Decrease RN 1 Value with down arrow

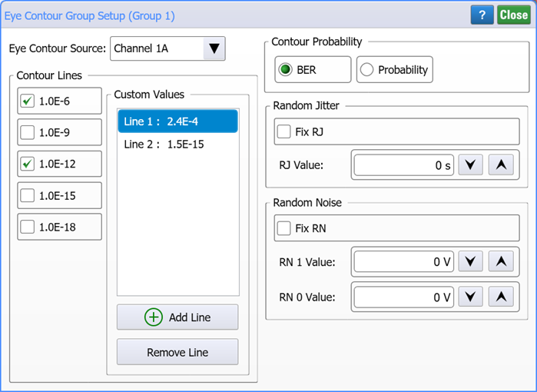click(471, 261)
